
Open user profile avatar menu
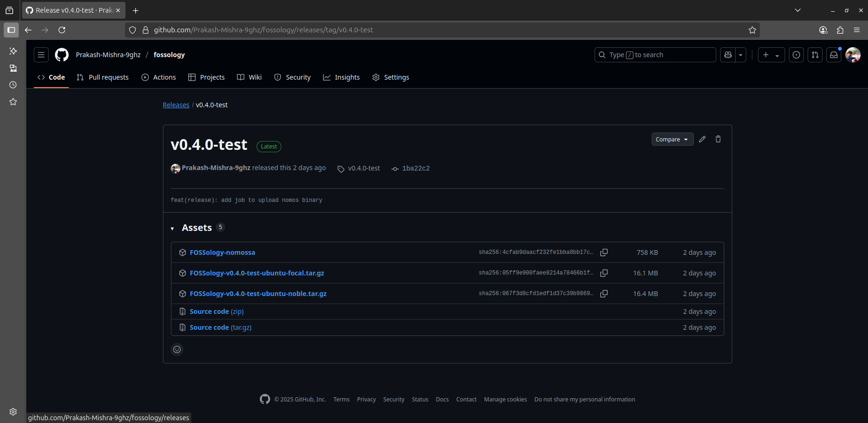coord(853,55)
